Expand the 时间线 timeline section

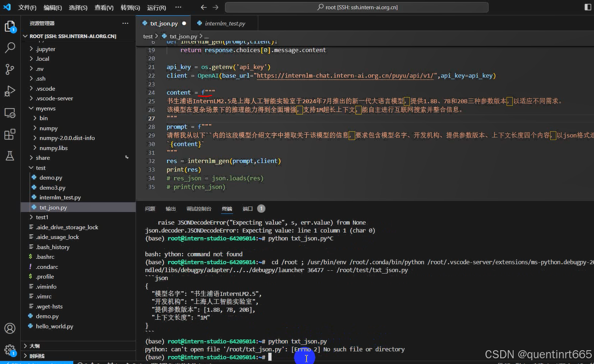pyautogui.click(x=78, y=356)
